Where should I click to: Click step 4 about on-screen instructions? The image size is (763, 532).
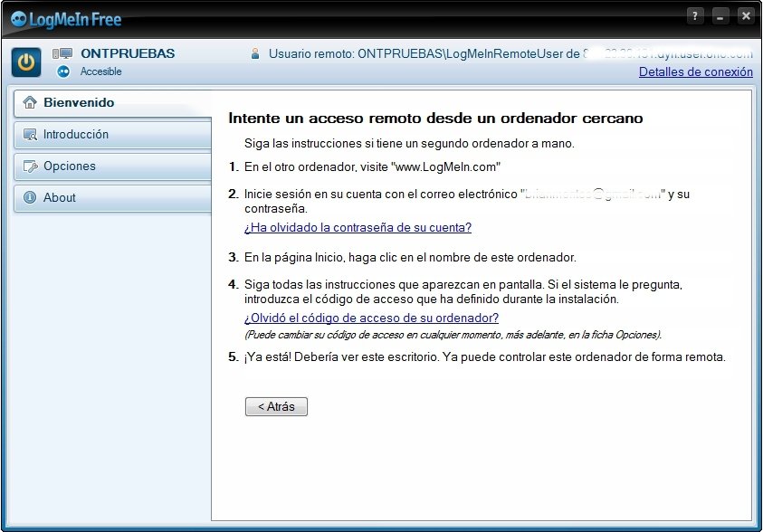[463, 291]
